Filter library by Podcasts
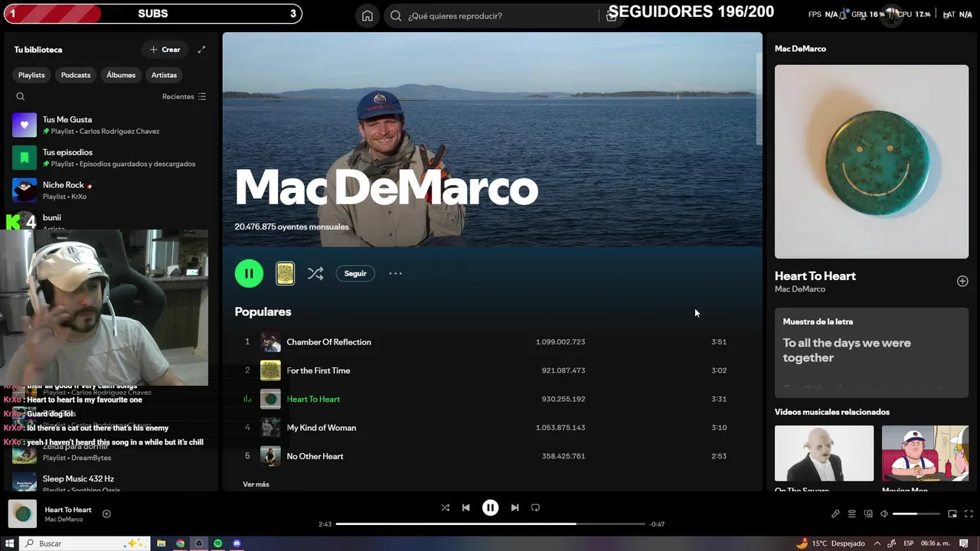The width and height of the screenshot is (980, 551). [x=76, y=75]
